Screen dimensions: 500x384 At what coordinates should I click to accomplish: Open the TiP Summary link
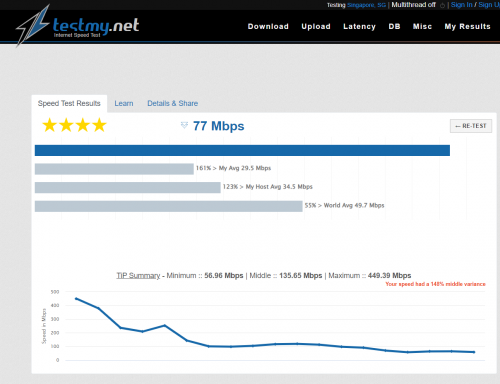[138, 276]
